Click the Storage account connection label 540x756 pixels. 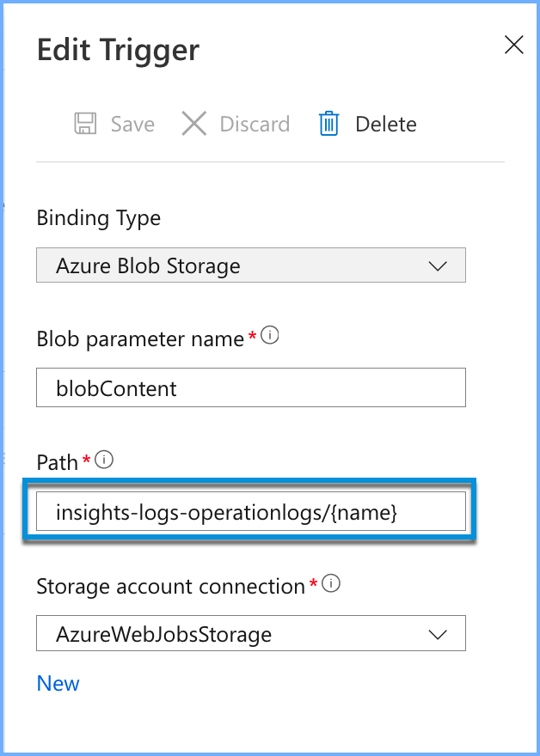pos(170,587)
